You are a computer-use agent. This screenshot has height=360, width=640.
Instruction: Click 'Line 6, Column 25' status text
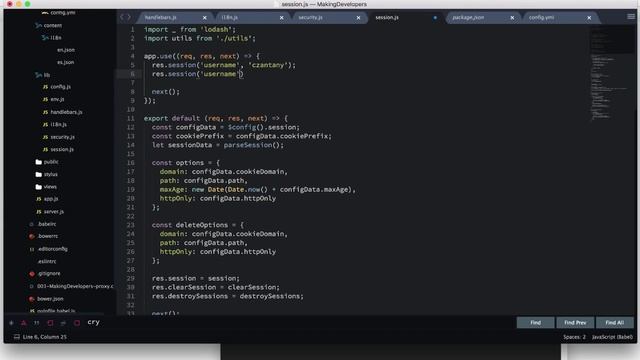click(45, 337)
